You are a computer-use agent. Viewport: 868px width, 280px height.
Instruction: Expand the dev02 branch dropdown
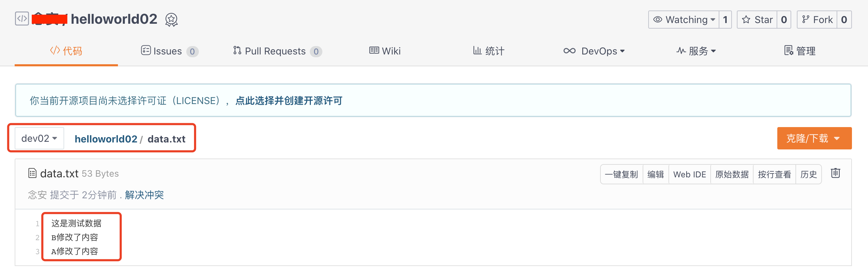pos(39,139)
